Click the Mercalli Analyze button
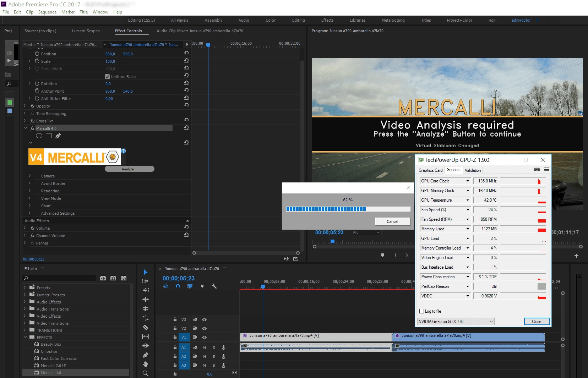This screenshot has height=378, width=588. [x=129, y=169]
